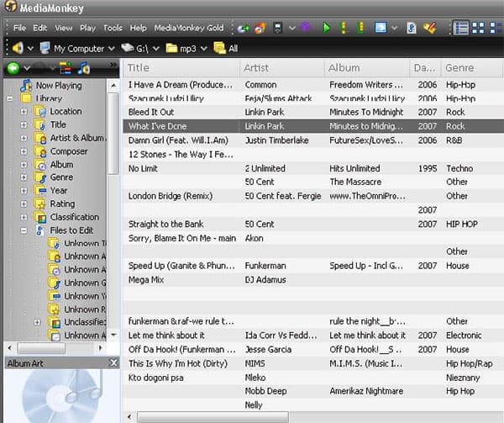
Task: Collapse the Library tree node
Action: (x=10, y=98)
